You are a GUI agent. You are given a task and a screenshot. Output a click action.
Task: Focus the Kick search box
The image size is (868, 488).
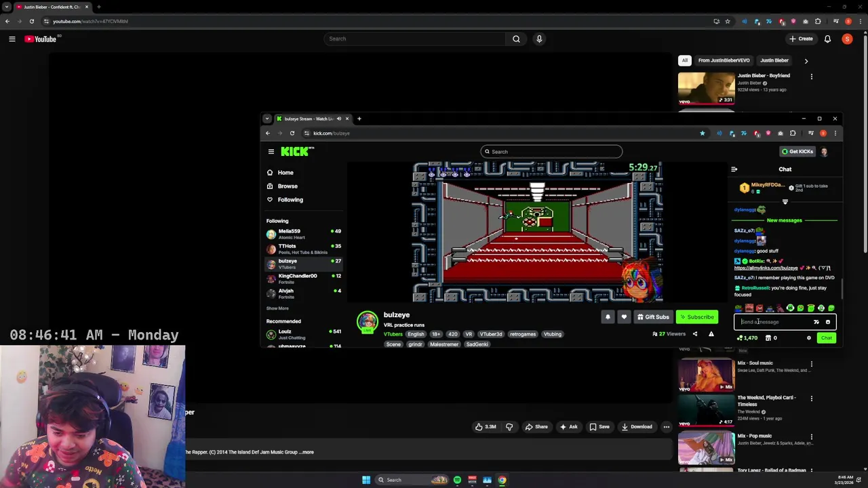[551, 152]
